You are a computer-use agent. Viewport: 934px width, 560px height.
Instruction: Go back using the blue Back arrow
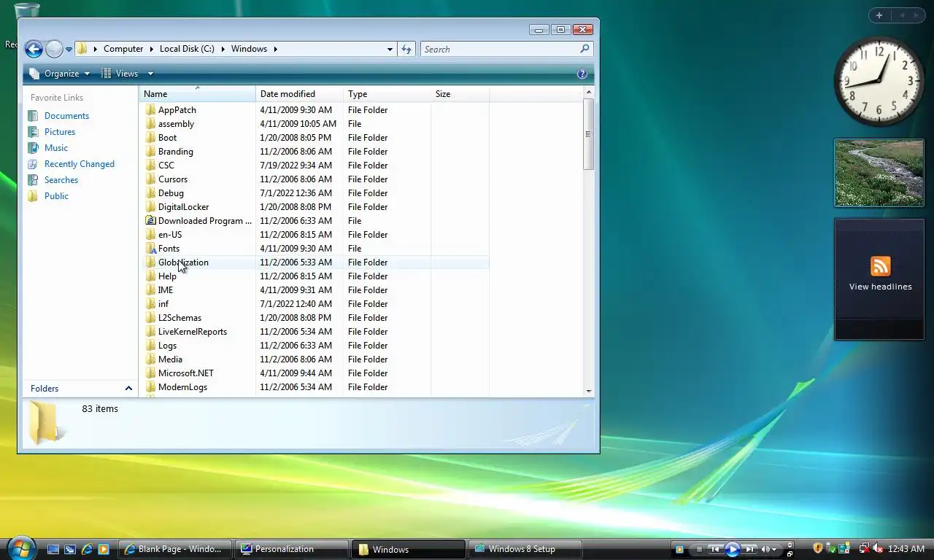(34, 49)
